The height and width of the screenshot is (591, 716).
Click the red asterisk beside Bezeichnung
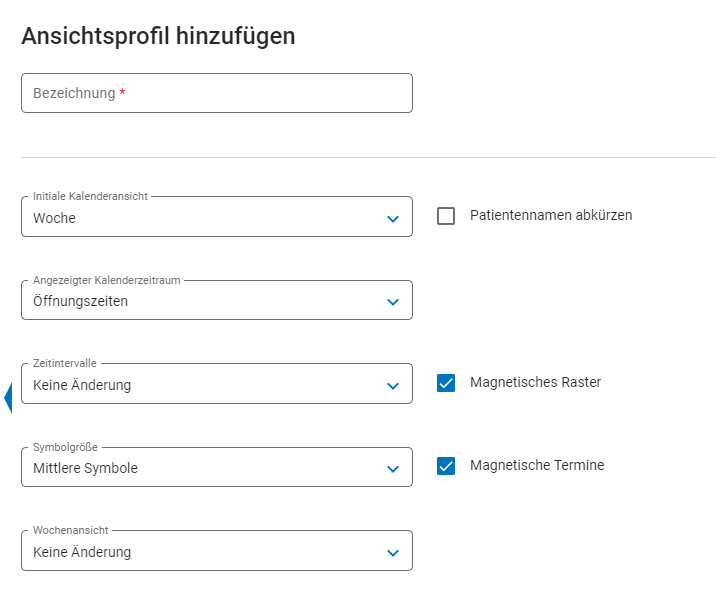pyautogui.click(x=122, y=93)
